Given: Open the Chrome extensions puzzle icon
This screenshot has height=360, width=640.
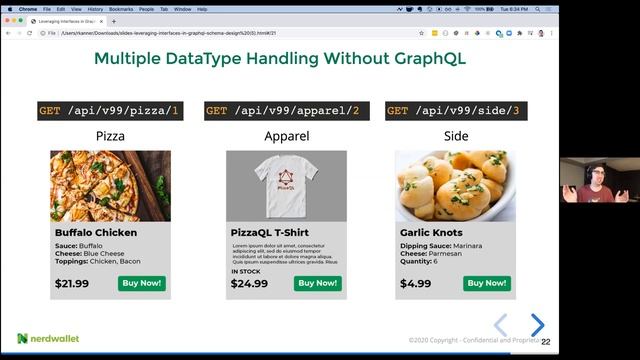Looking at the screenshot, I should 520,33.
